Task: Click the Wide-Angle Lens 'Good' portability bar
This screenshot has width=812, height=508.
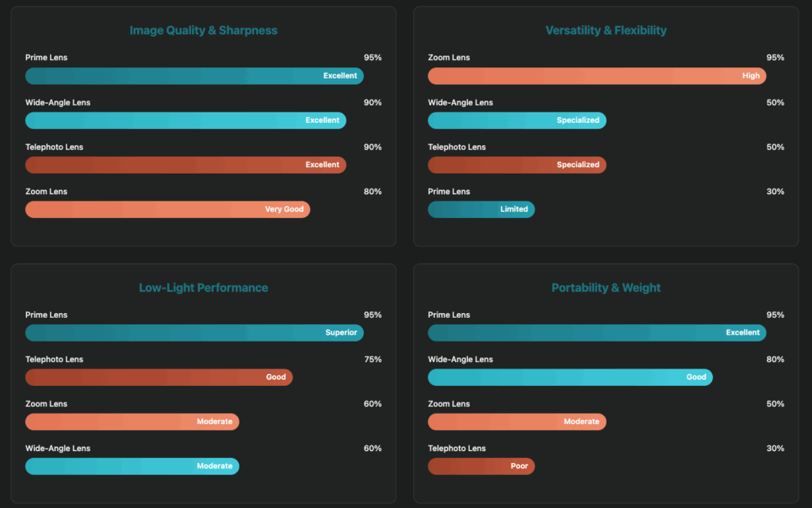Action: [570, 377]
